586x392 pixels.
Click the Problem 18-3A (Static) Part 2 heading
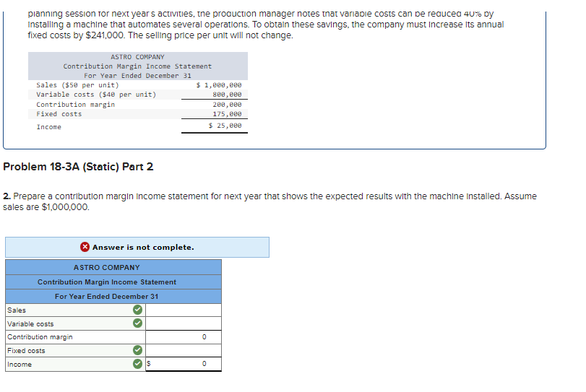tap(78, 167)
